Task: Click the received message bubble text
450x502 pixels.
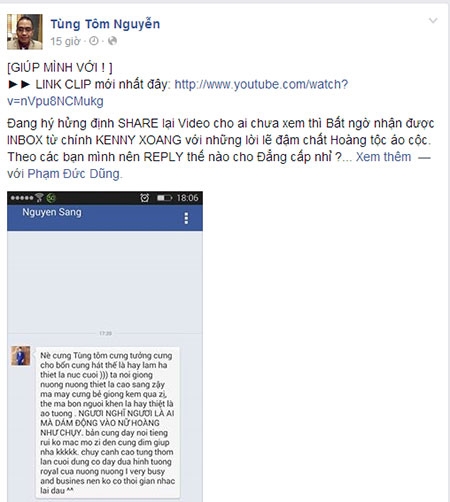Action: point(107,423)
